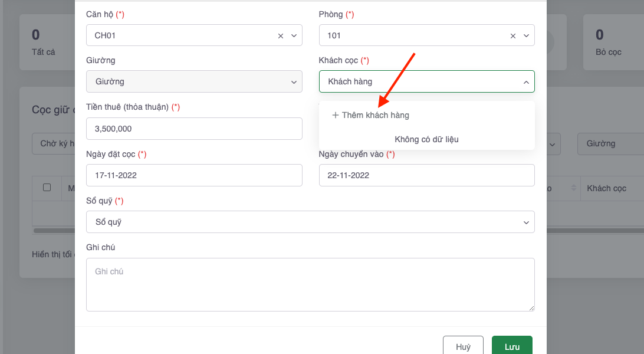Expand the Căn hộ dropdown arrow
Screen dimensions: 644x354
point(294,35)
